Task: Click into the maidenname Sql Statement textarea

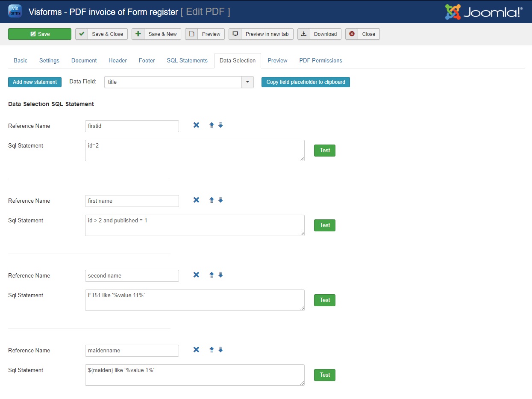Action: [x=194, y=375]
